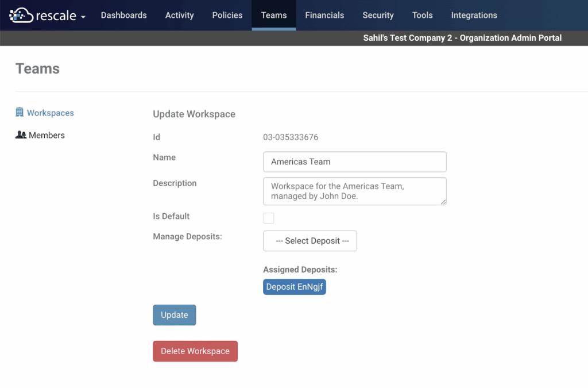Go to the Policies tab

point(227,16)
